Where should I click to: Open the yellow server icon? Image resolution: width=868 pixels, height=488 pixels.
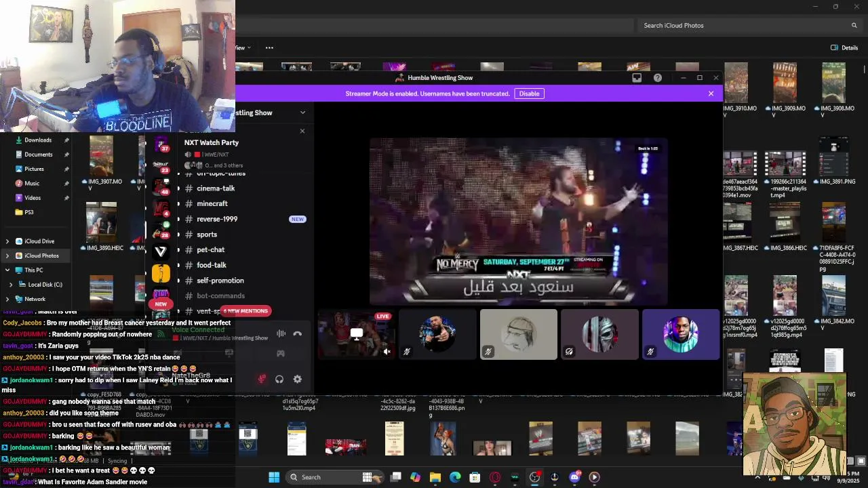(x=161, y=272)
